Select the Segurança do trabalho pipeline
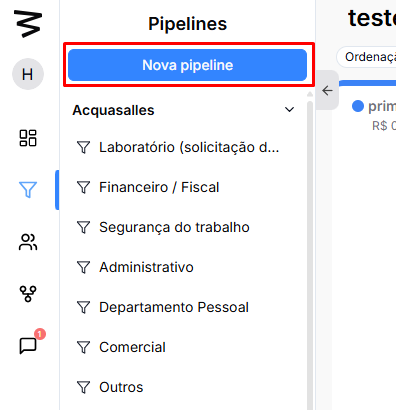Viewport: 396px width, 410px height. point(178,227)
